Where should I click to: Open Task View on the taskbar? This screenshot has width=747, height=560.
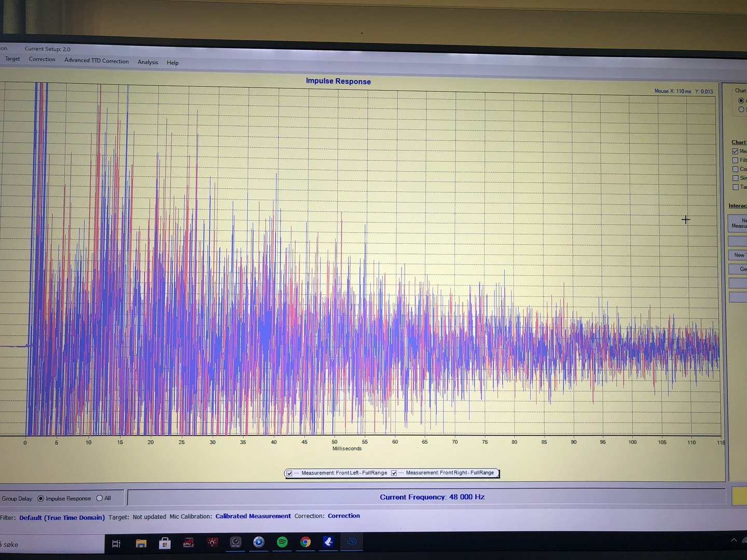pos(116,543)
